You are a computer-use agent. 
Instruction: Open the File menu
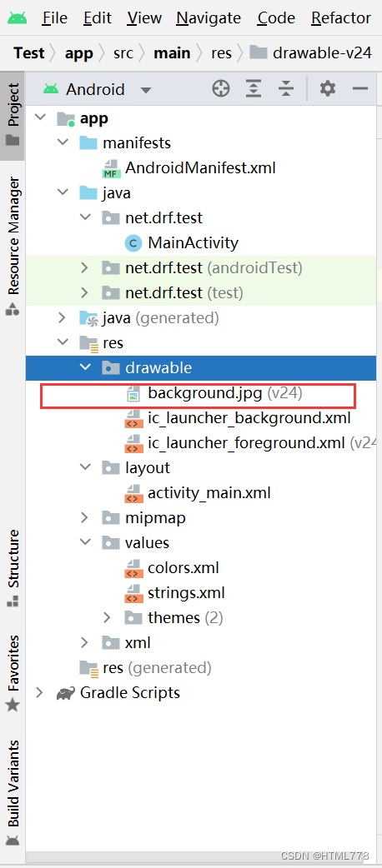[54, 18]
